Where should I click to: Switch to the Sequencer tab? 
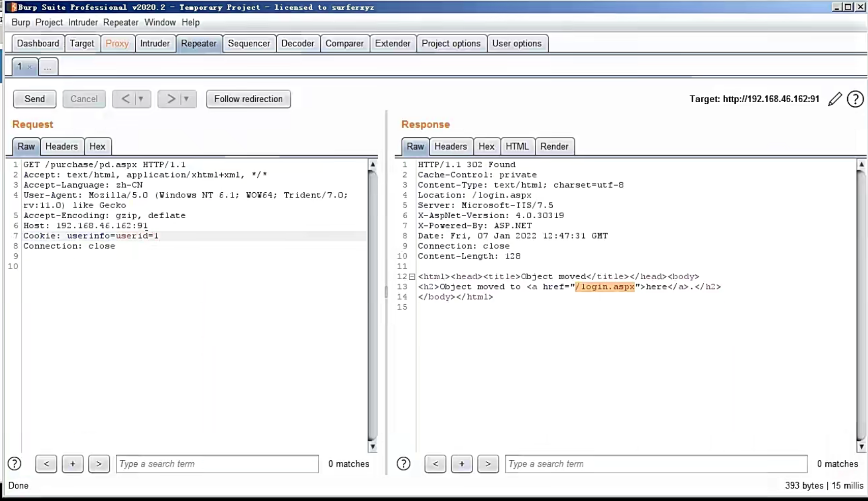[249, 43]
